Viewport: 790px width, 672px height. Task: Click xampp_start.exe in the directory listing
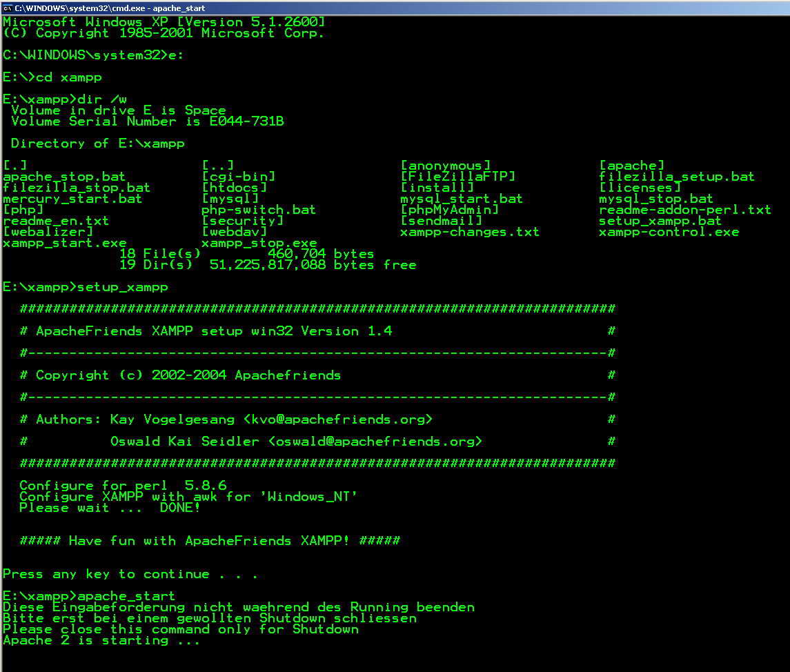(65, 243)
